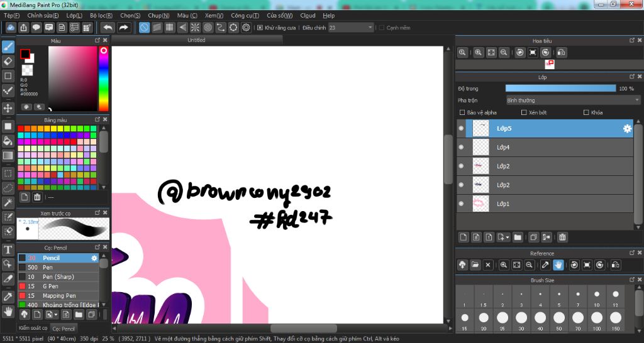Select the Gradient tool

(x=8, y=156)
